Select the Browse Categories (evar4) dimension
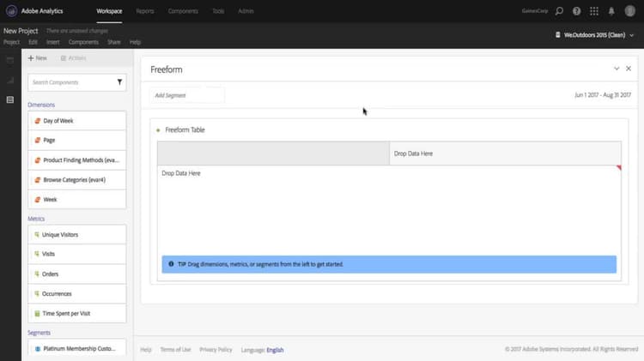 (x=76, y=180)
